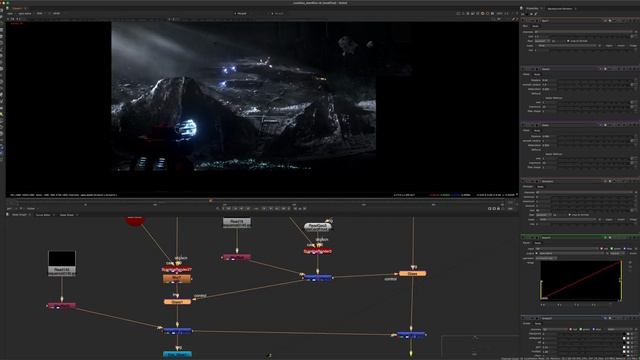The image size is (640, 360).
Task: Toggle the blue channel checkbox in Grade
Action: [594, 329]
